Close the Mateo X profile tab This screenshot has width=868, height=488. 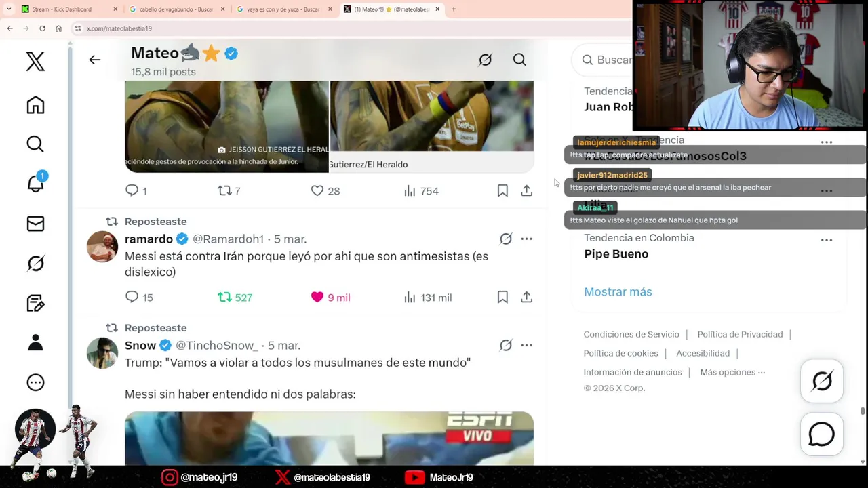437,9
